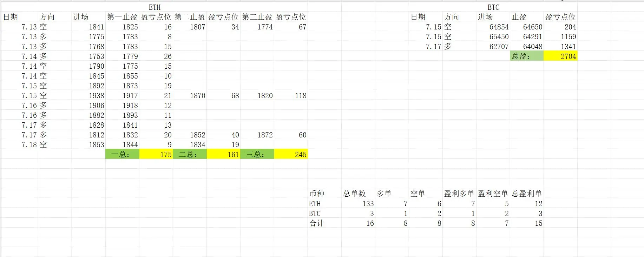Click the 第三止盈 column header
644x257 pixels.
pos(257,17)
